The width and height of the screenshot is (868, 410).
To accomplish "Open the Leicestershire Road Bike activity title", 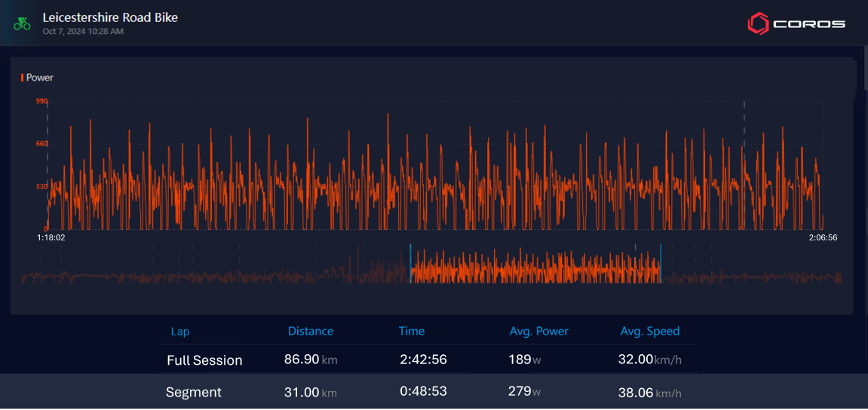I will pos(110,17).
